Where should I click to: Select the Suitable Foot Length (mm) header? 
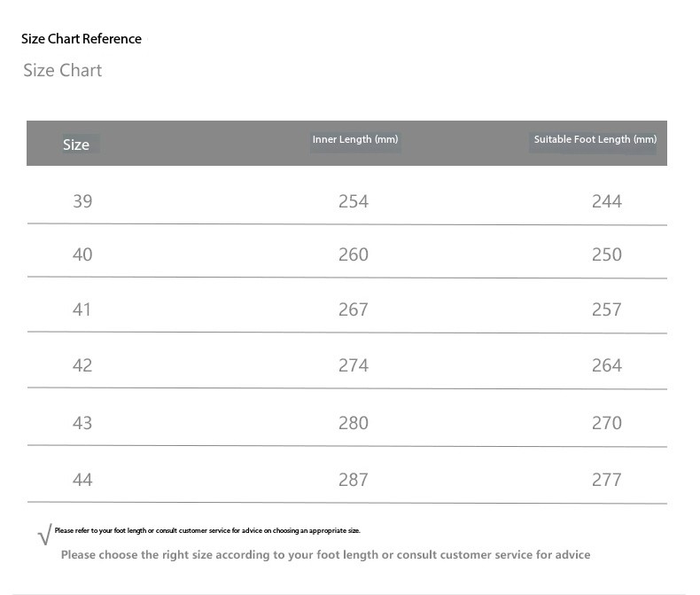[595, 140]
